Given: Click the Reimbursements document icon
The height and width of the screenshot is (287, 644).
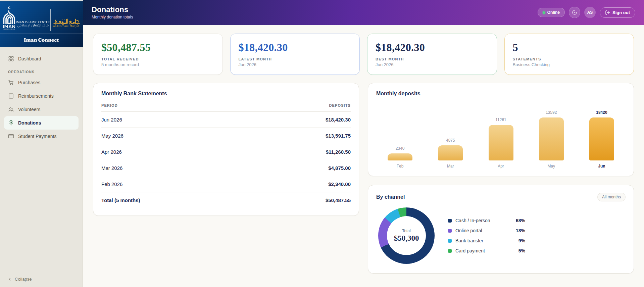Looking at the screenshot, I should tap(11, 96).
